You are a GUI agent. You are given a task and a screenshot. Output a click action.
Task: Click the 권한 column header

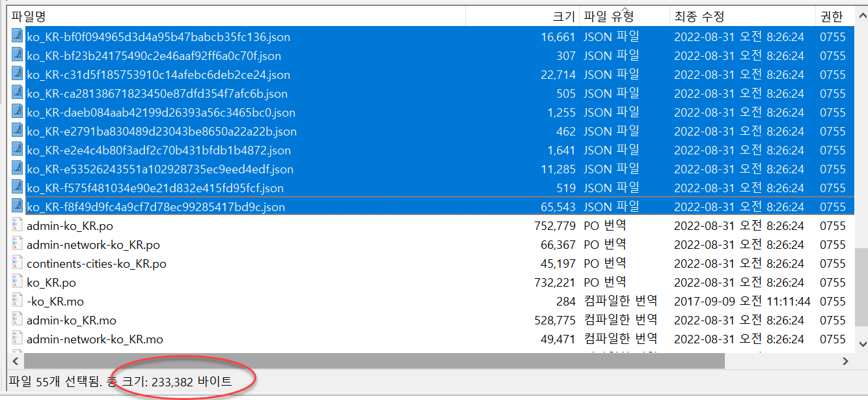[835, 16]
